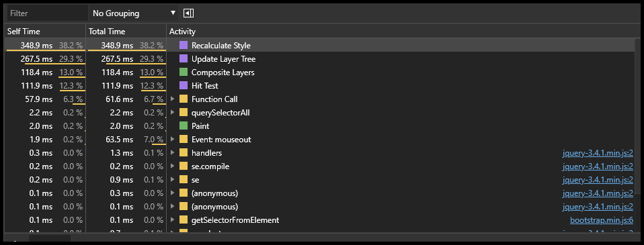
Task: Expand the querySelectorAll row
Action: point(173,113)
